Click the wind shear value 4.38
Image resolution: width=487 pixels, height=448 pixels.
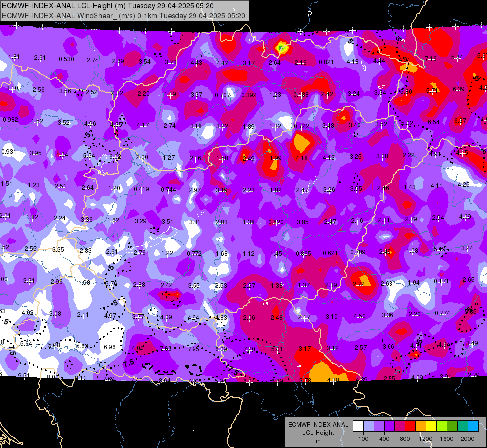pyautogui.click(x=333, y=380)
